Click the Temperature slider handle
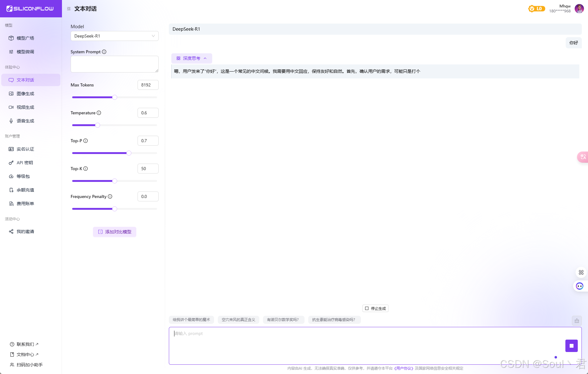Image resolution: width=588 pixels, height=374 pixels. pyautogui.click(x=98, y=125)
